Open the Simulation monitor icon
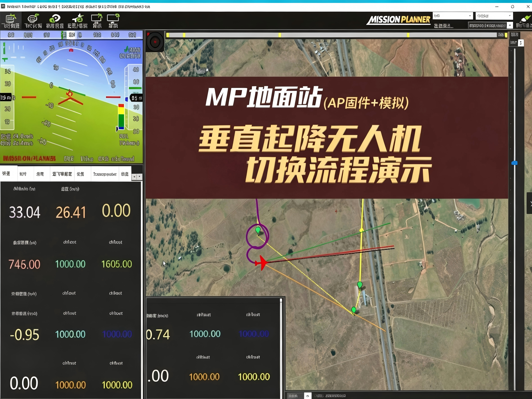This screenshot has width=532, height=399. [97, 21]
